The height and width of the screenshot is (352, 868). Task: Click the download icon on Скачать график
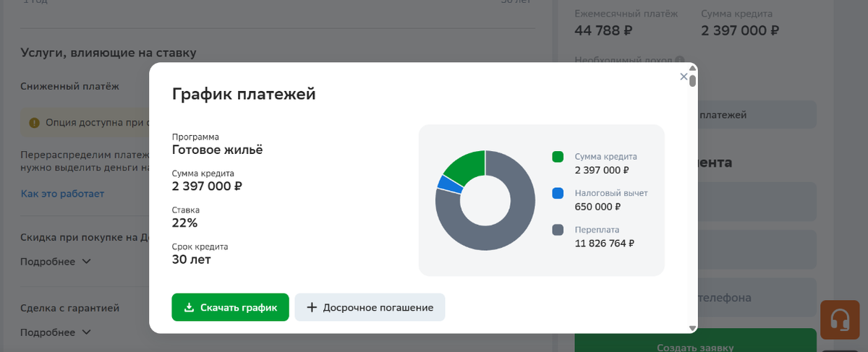189,307
